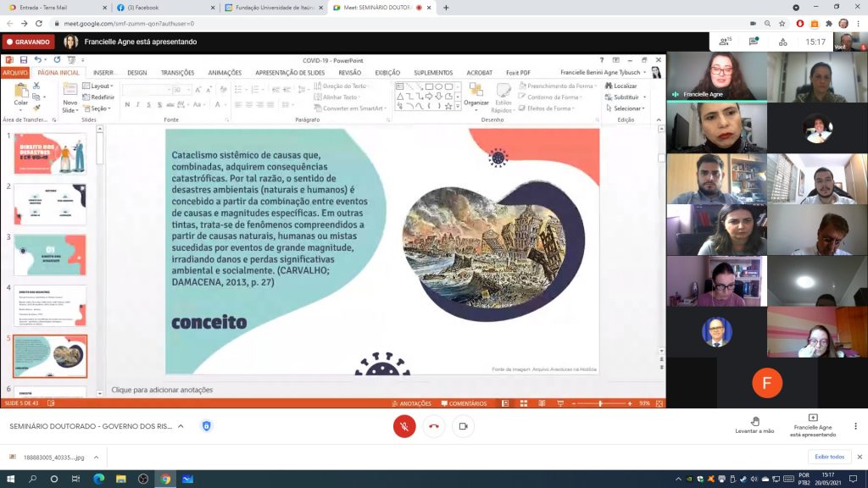This screenshot has height=488, width=868.
Task: Adjust the PowerPoint zoom slider
Action: 600,403
